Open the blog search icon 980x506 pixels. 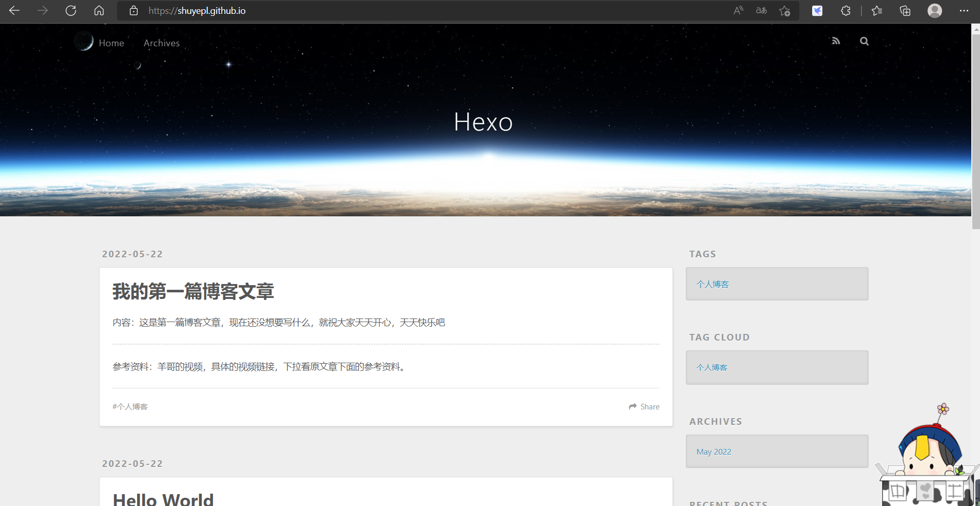tap(864, 41)
